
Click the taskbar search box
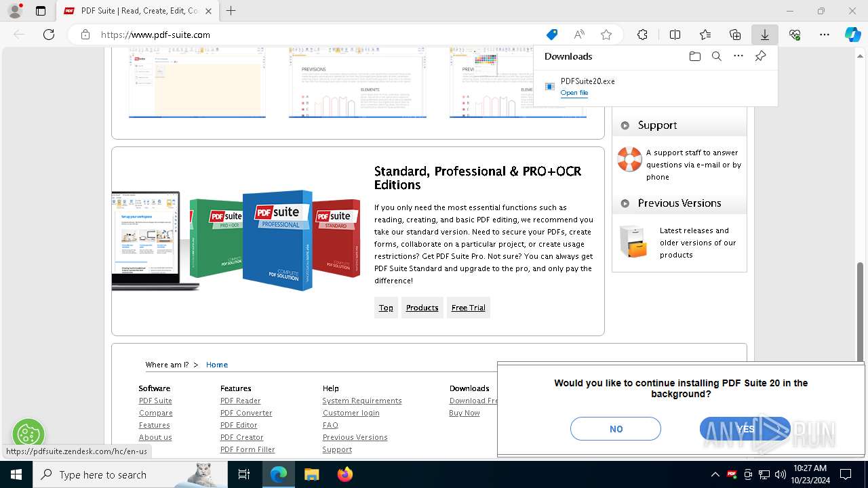coord(130,474)
